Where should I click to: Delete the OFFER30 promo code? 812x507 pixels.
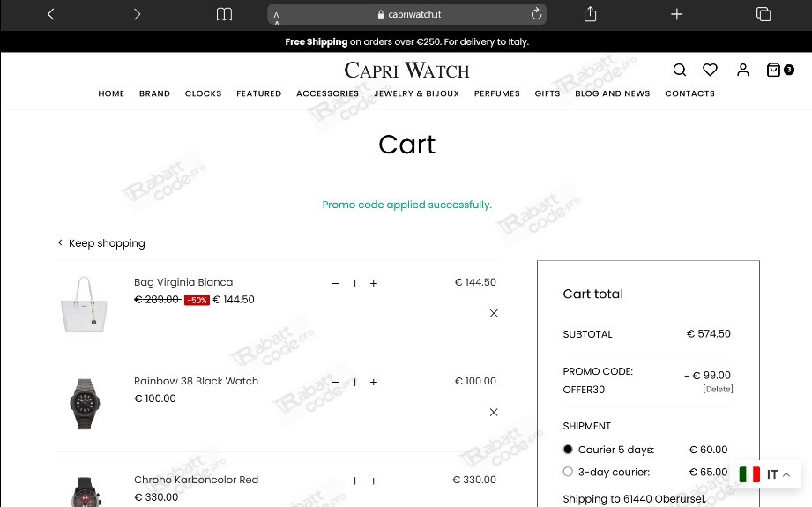718,389
